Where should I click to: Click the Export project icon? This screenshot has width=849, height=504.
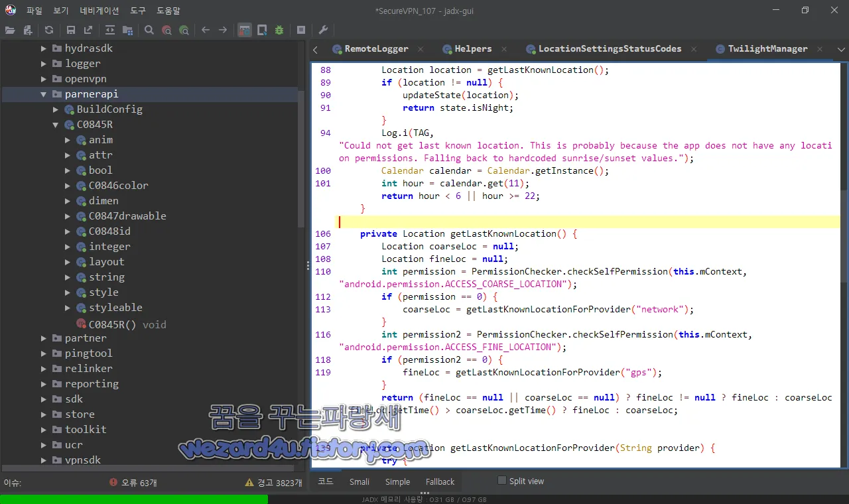88,30
